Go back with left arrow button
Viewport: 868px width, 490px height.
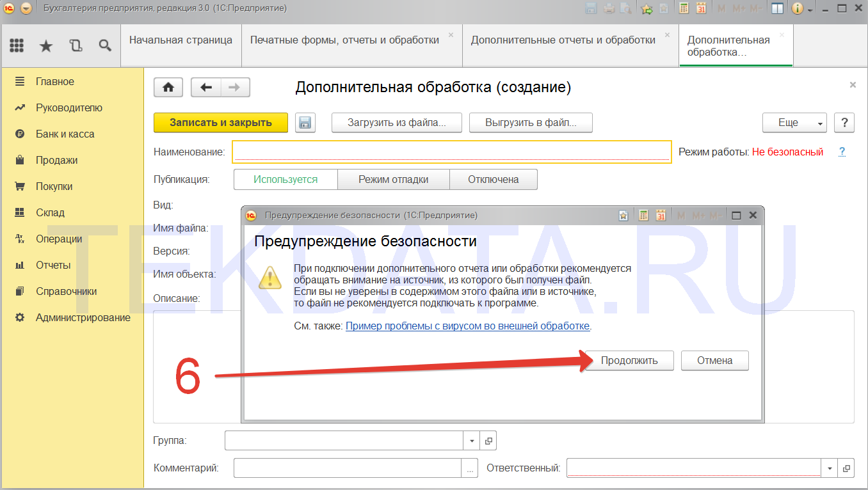click(206, 88)
